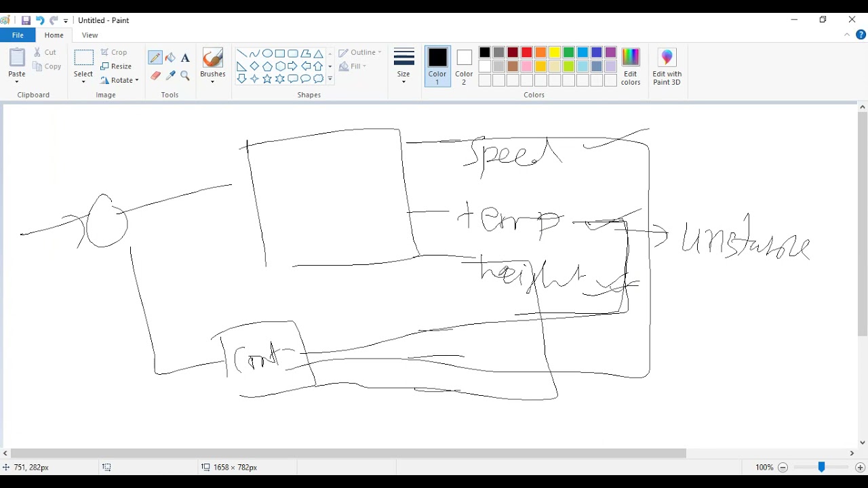Choose the Triangle shape
The height and width of the screenshot is (488, 868).
318,54
